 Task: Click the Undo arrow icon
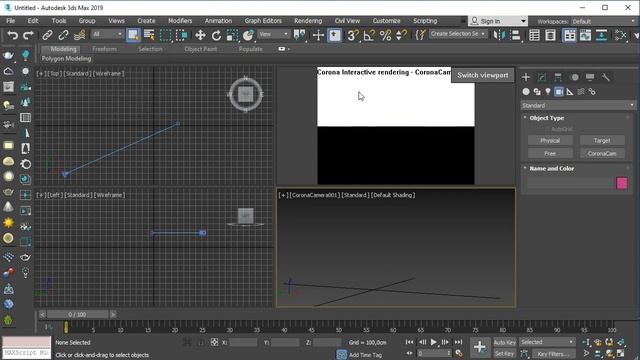coord(13,36)
